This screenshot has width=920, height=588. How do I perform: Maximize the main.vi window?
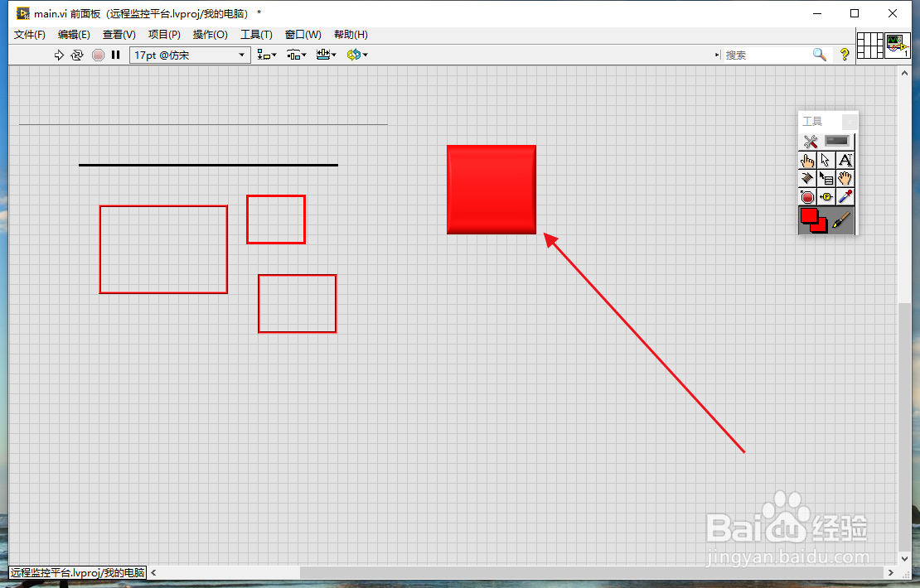coord(855,13)
